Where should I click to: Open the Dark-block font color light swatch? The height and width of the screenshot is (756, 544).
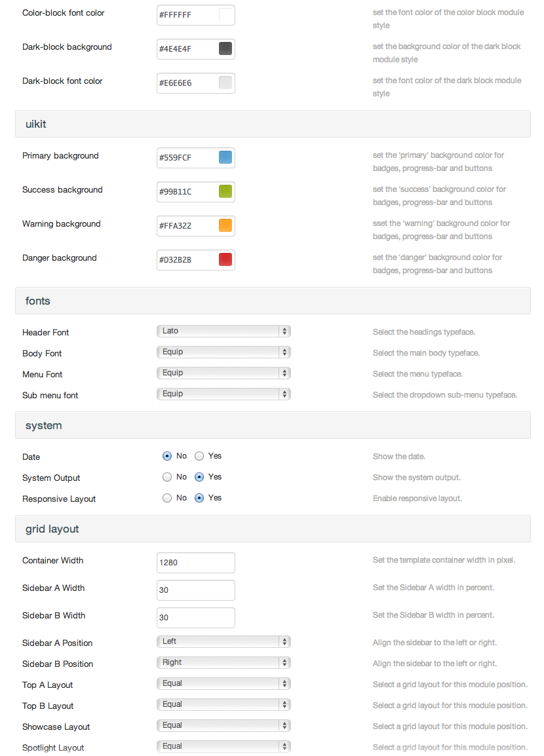pyautogui.click(x=225, y=83)
